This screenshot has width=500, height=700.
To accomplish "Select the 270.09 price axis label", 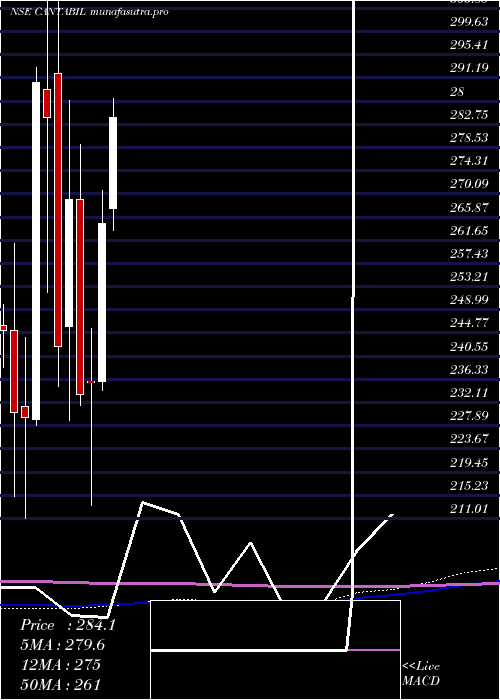I will tap(469, 184).
